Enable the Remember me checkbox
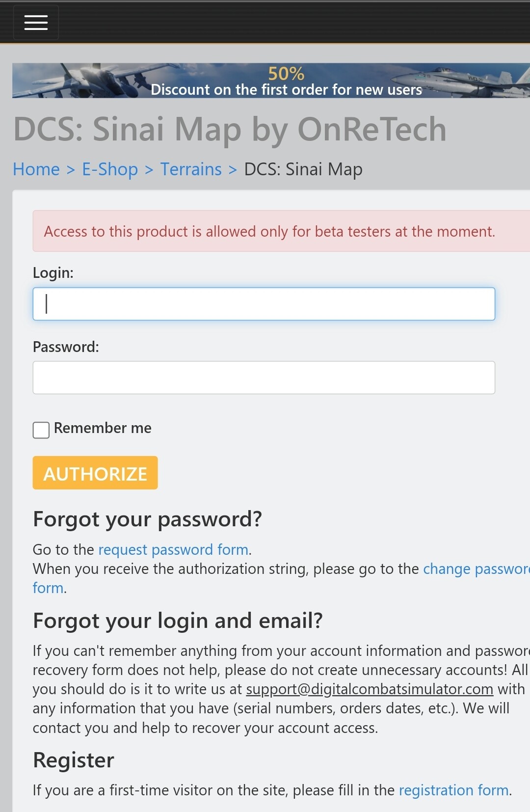530x812 pixels. pos(41,430)
